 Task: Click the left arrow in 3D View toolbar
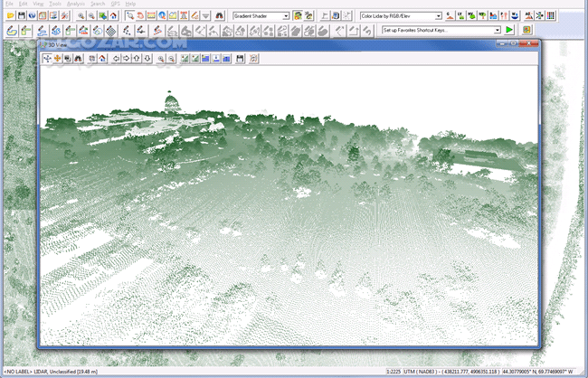pos(116,58)
